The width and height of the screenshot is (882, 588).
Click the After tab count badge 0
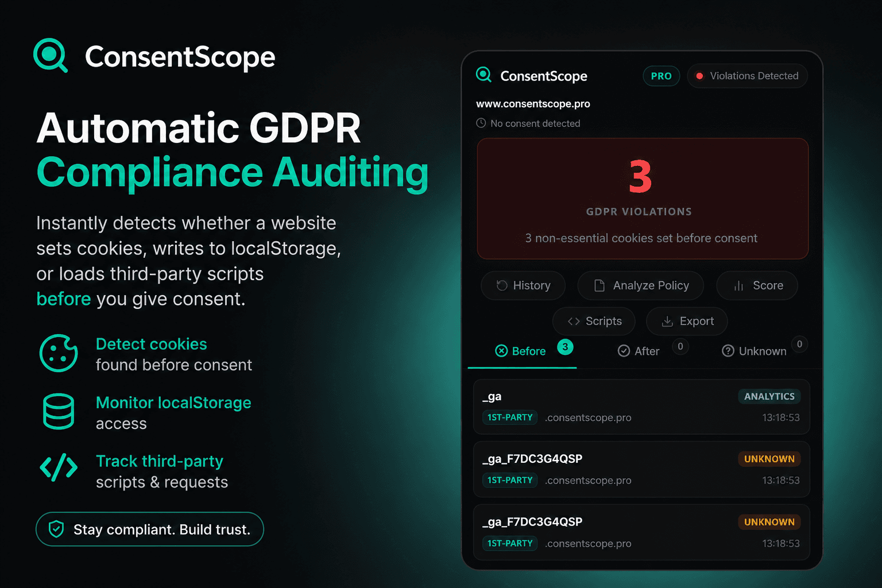point(680,346)
